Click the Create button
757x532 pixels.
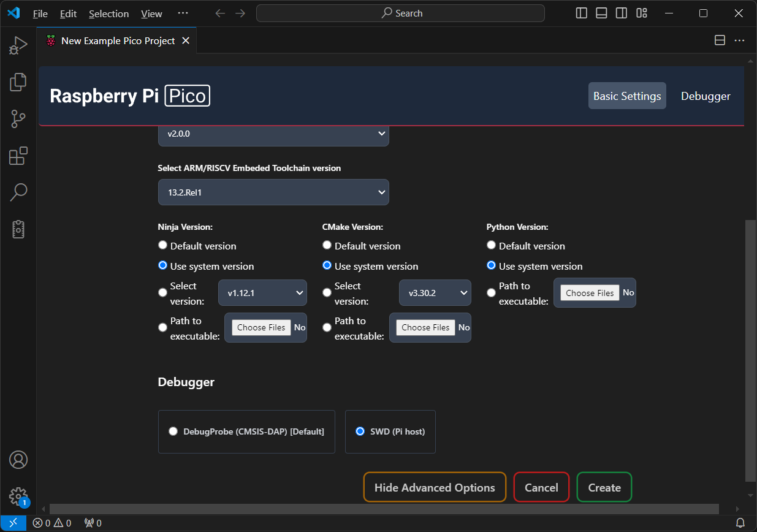(x=604, y=487)
